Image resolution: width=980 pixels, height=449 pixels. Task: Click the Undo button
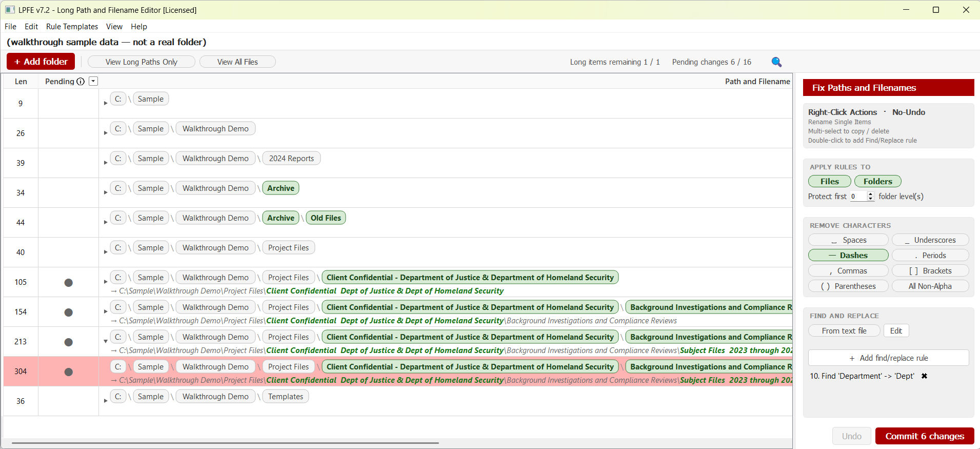(x=851, y=436)
